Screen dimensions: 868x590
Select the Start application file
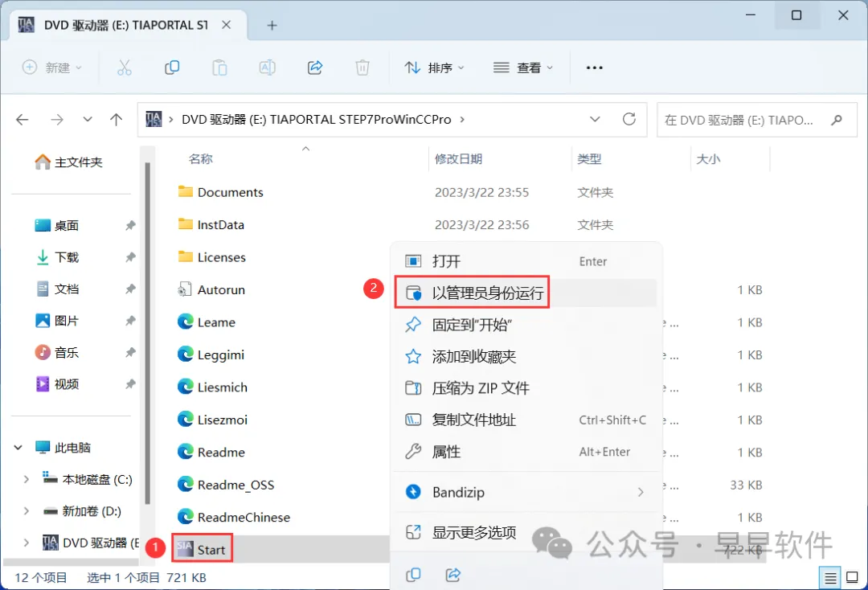[202, 549]
